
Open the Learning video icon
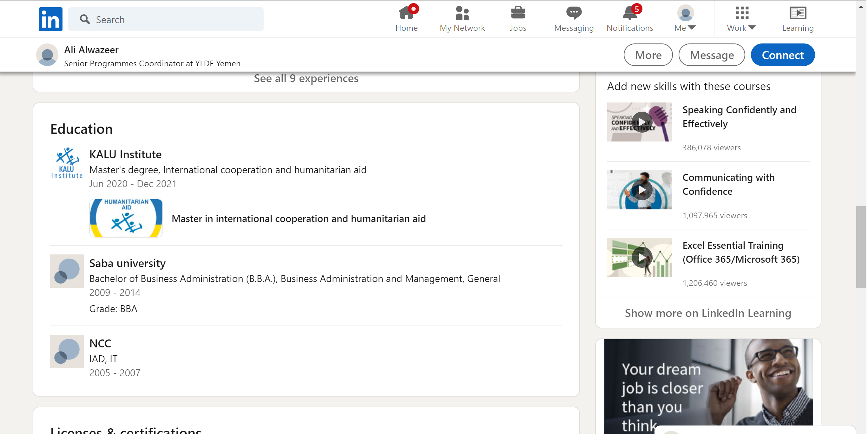[798, 13]
